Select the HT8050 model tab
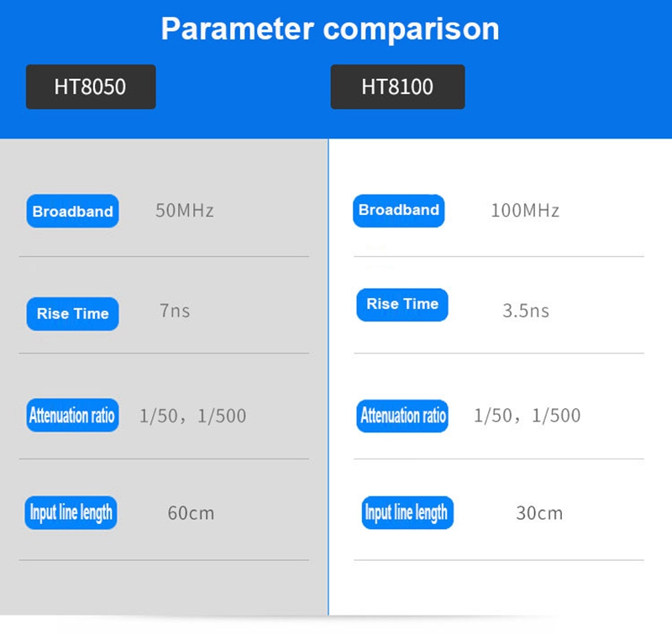This screenshot has width=672, height=634. 91,86
